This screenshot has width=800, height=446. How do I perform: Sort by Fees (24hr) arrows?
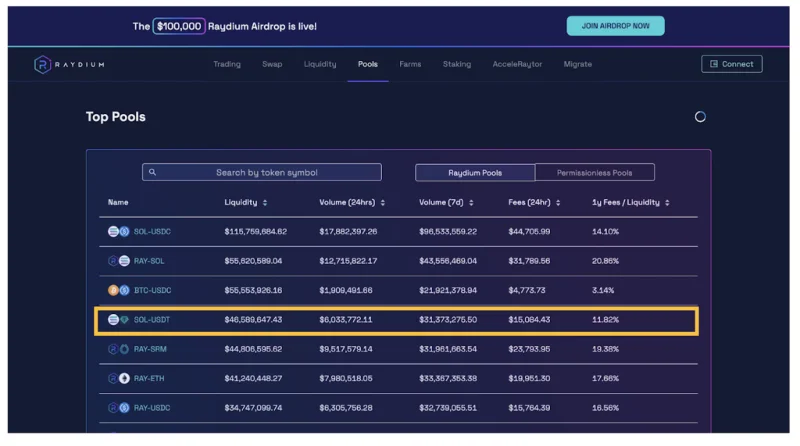click(x=558, y=203)
